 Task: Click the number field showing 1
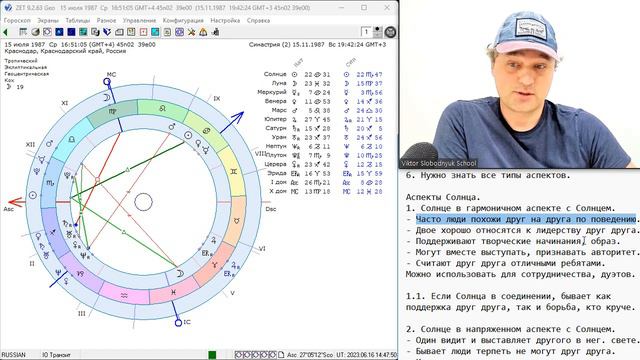(x=367, y=32)
